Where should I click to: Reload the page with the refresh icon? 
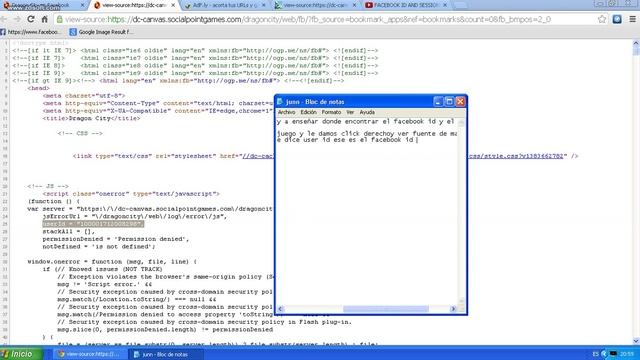(31, 19)
